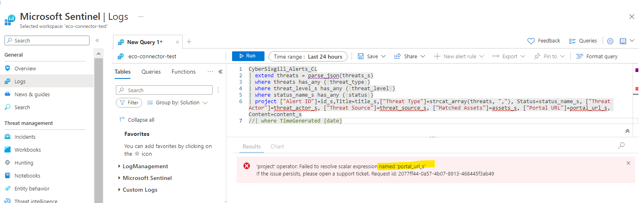This screenshot has width=644, height=203.
Task: Save the query
Action: coord(368,57)
